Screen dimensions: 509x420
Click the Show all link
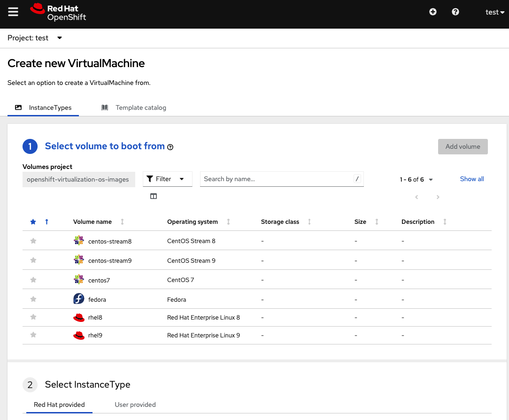coord(472,179)
